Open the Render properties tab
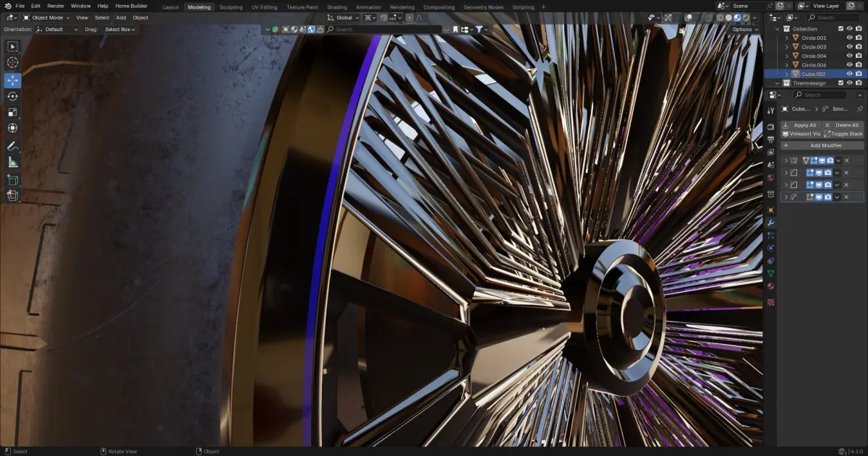The width and height of the screenshot is (868, 456). coord(770,126)
